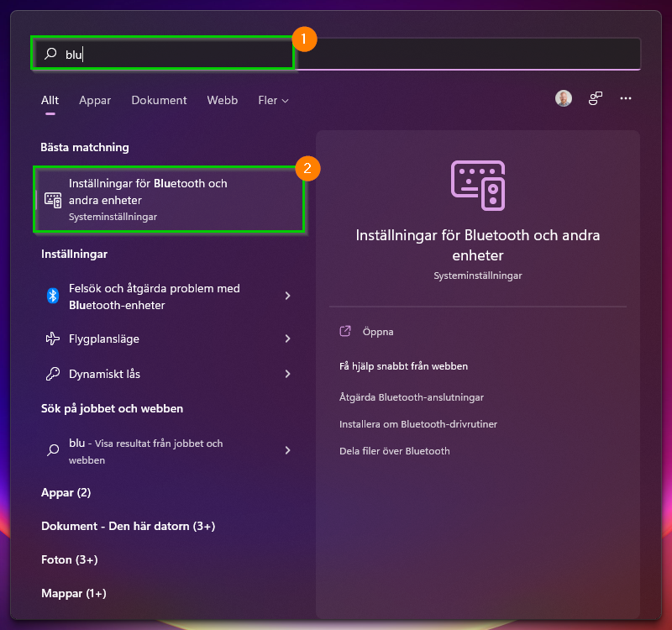Click the Sök på jobbet och webben heading
Image resolution: width=672 pixels, height=630 pixels.
[112, 408]
